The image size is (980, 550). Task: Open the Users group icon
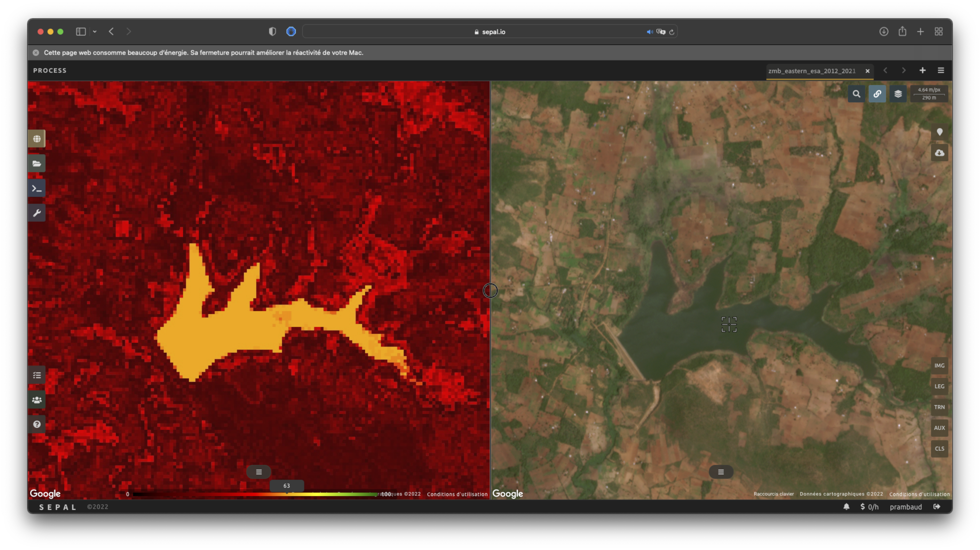click(x=37, y=400)
